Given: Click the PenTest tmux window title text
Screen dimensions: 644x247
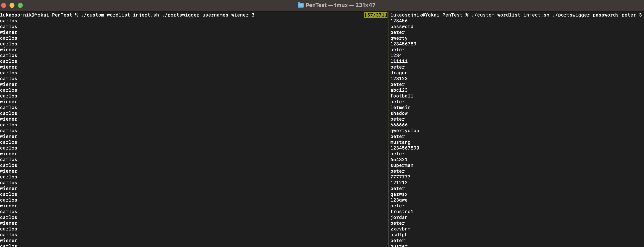Looking at the screenshot, I should point(340,5).
